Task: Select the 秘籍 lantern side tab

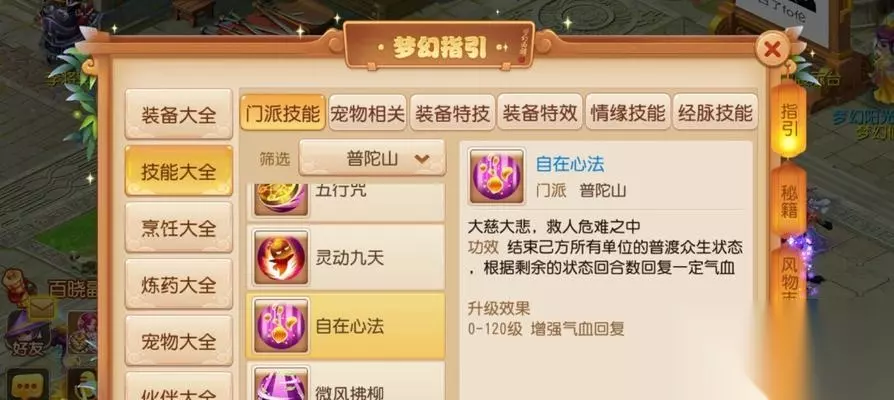Action: (x=789, y=201)
